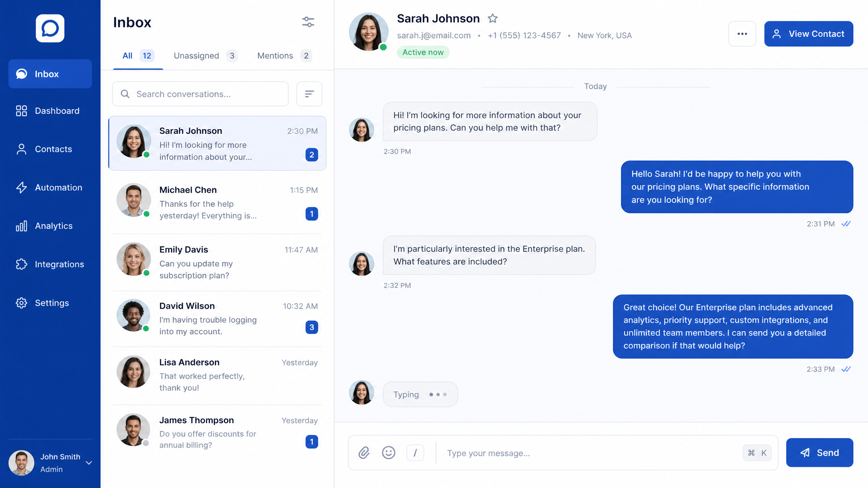Open the more options ellipsis menu
868x488 pixels.
742,34
